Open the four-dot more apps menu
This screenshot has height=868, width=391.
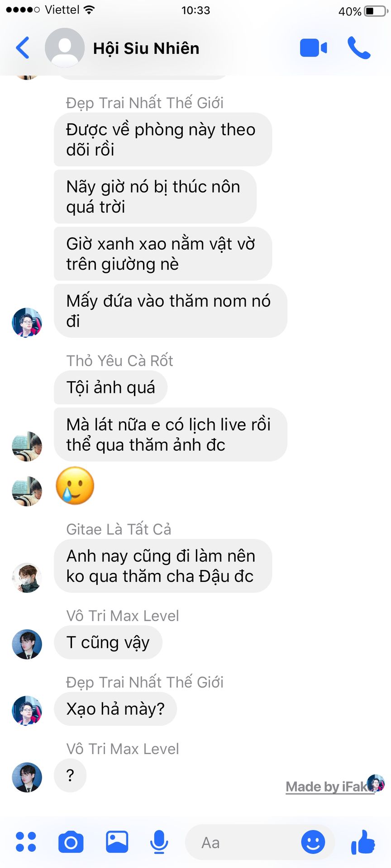[26, 842]
